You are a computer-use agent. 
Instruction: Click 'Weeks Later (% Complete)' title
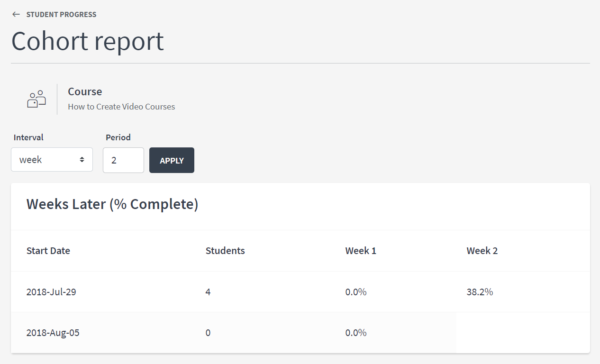(112, 204)
